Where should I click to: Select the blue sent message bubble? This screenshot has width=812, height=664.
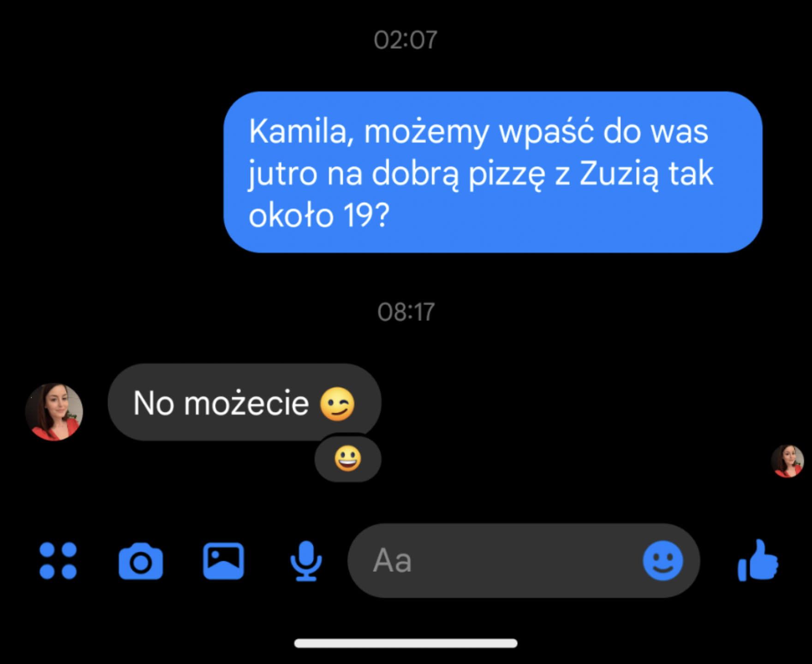coord(493,172)
